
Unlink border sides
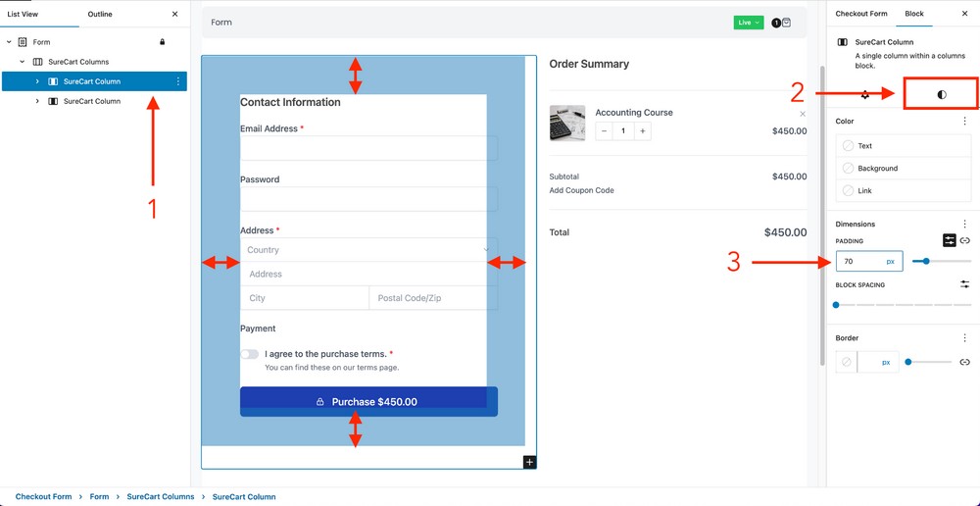(x=965, y=362)
